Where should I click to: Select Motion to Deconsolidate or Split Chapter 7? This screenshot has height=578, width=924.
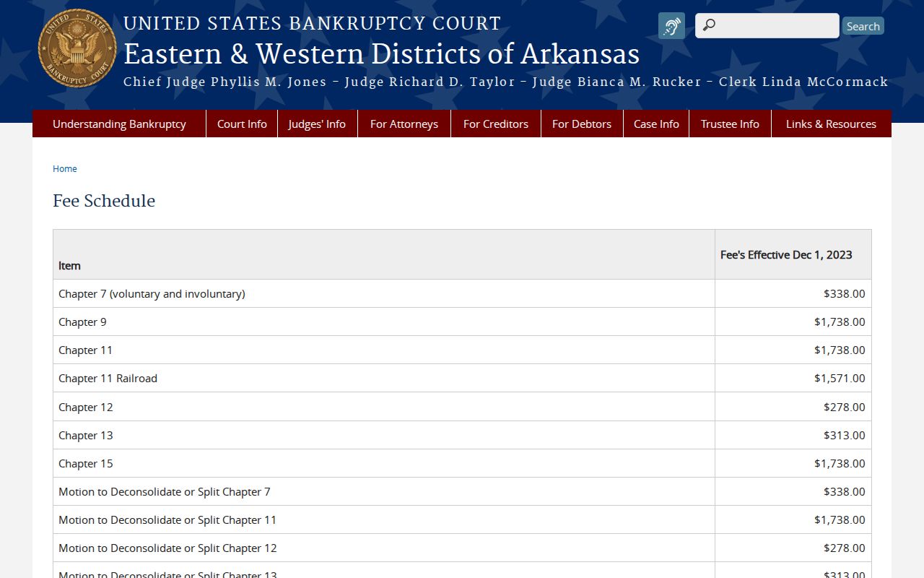pyautogui.click(x=165, y=491)
